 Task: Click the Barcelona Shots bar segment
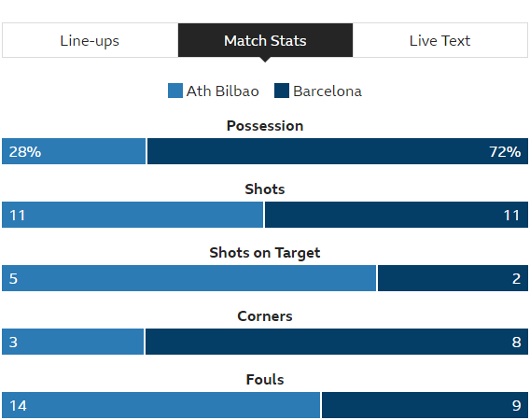pyautogui.click(x=397, y=215)
